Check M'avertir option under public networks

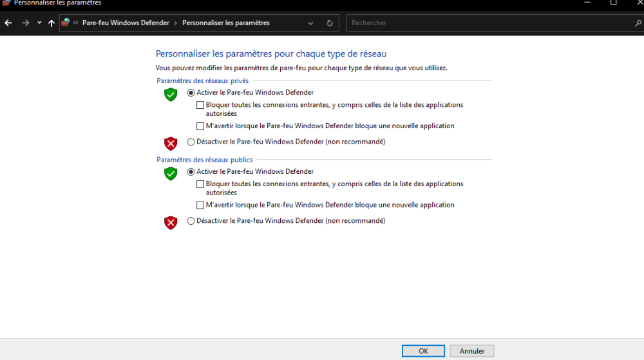coord(200,205)
